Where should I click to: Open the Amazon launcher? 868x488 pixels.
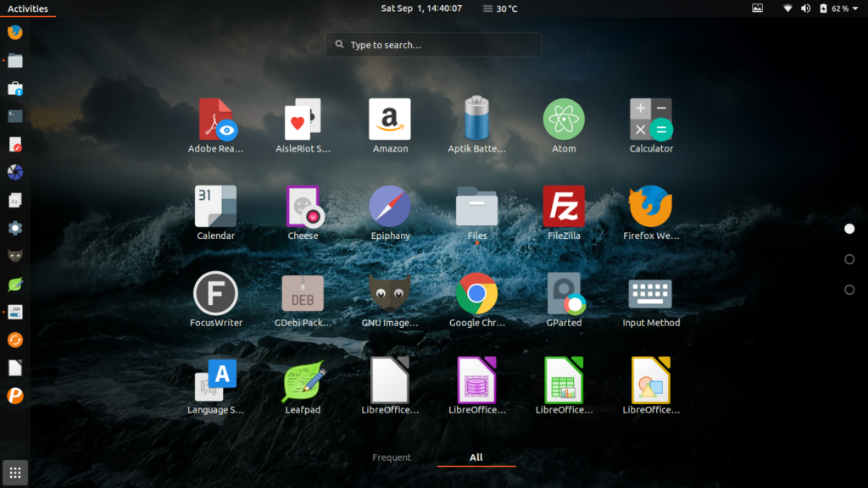(390, 125)
